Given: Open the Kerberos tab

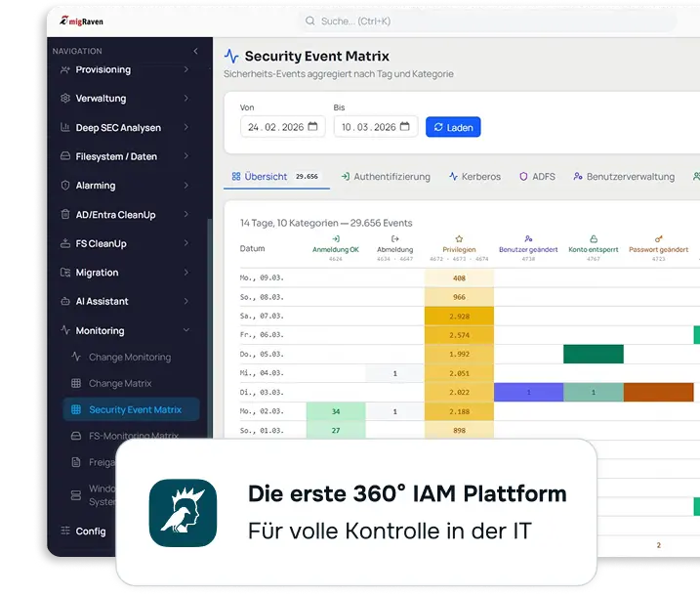Looking at the screenshot, I should click(474, 177).
